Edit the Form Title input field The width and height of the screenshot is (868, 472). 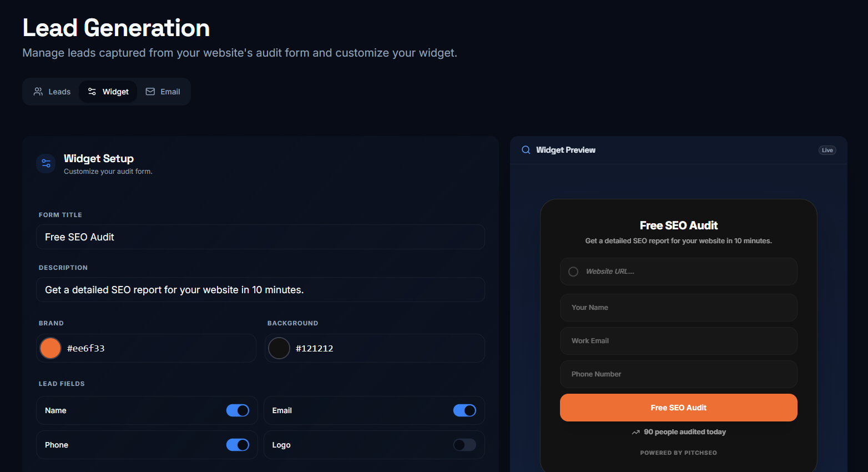point(260,237)
